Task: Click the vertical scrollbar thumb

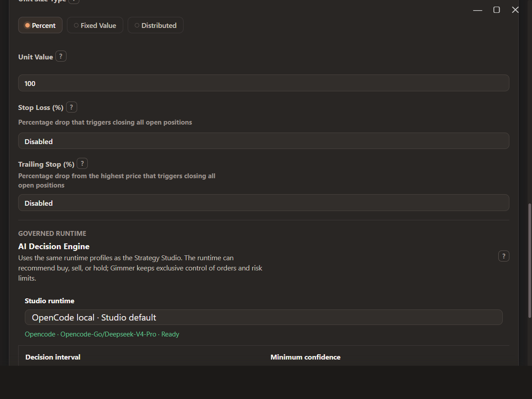Action: pyautogui.click(x=529, y=261)
